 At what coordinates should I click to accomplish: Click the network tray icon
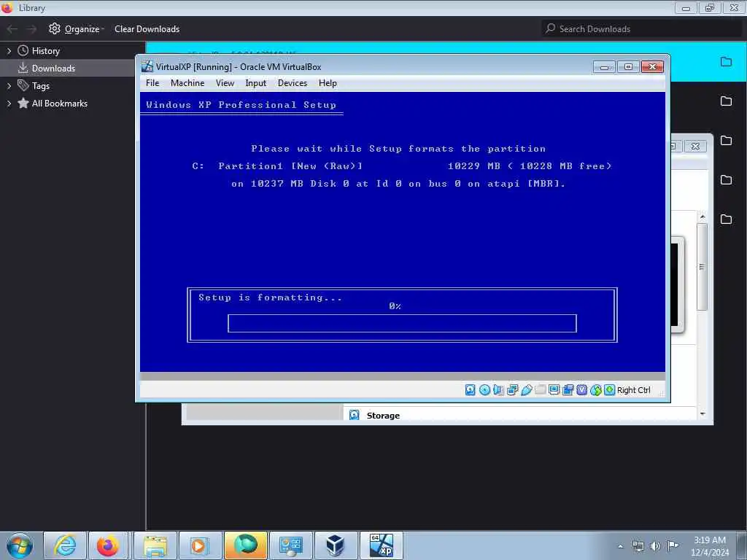pyautogui.click(x=638, y=546)
